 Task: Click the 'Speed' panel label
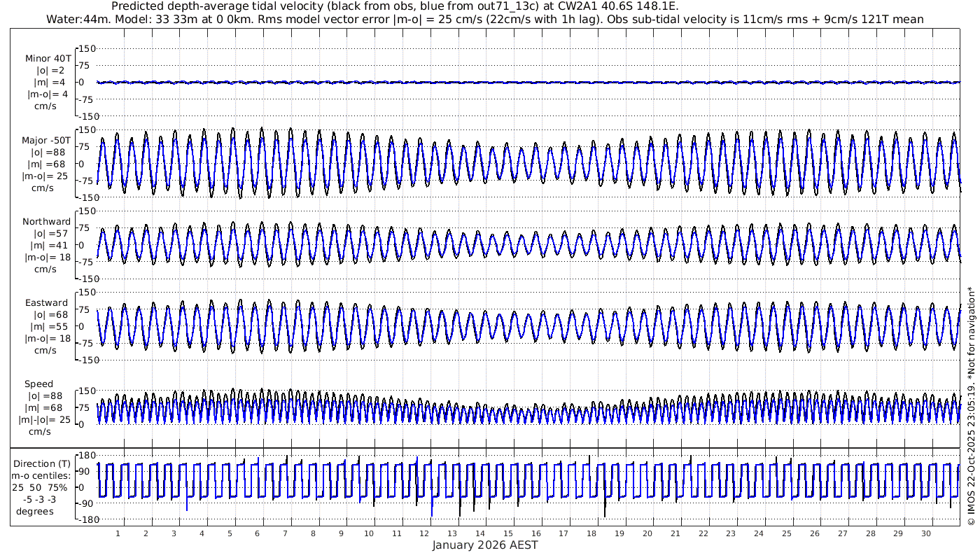point(38,384)
